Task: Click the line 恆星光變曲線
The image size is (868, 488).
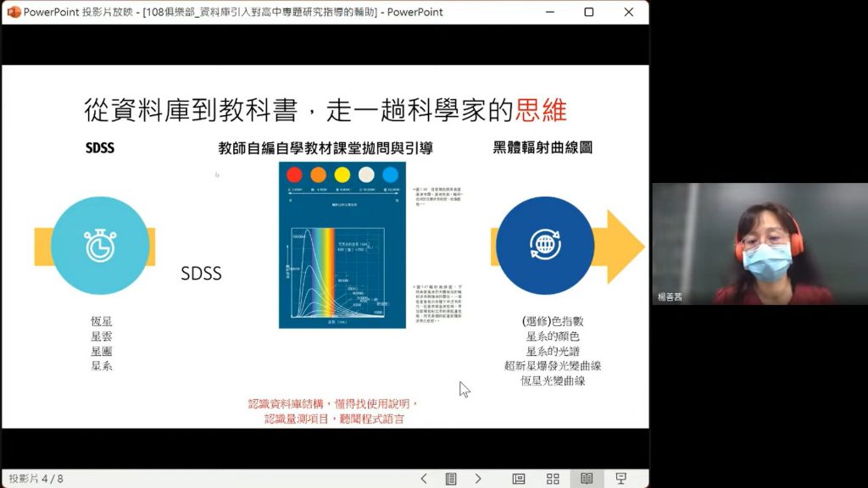Action: [553, 380]
